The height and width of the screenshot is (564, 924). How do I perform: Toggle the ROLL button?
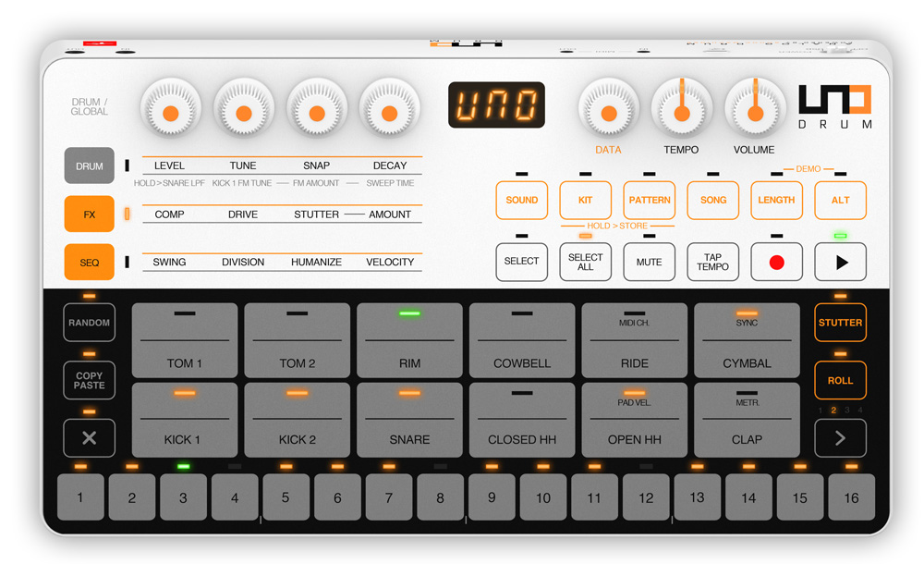pyautogui.click(x=840, y=380)
